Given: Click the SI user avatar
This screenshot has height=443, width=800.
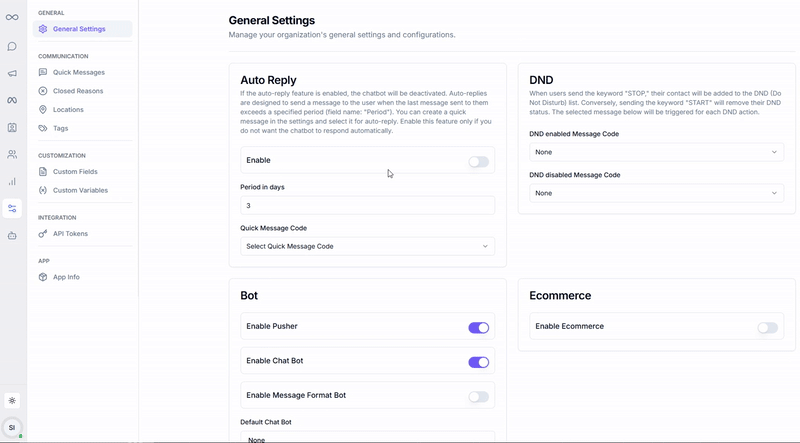Looking at the screenshot, I should pos(12,428).
